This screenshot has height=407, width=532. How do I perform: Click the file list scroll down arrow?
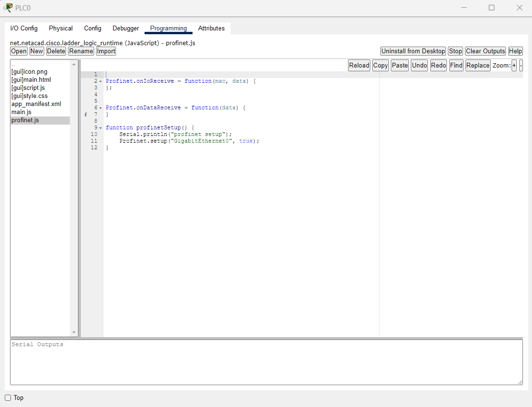(74, 332)
